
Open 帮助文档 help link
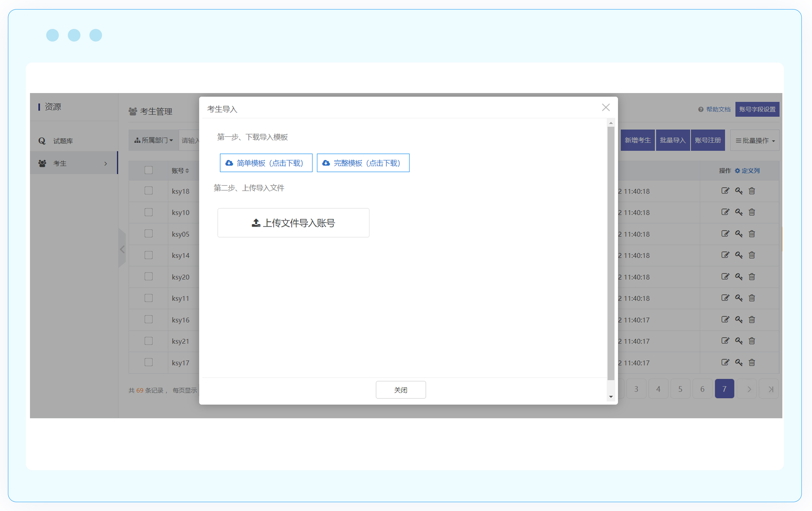pos(718,109)
